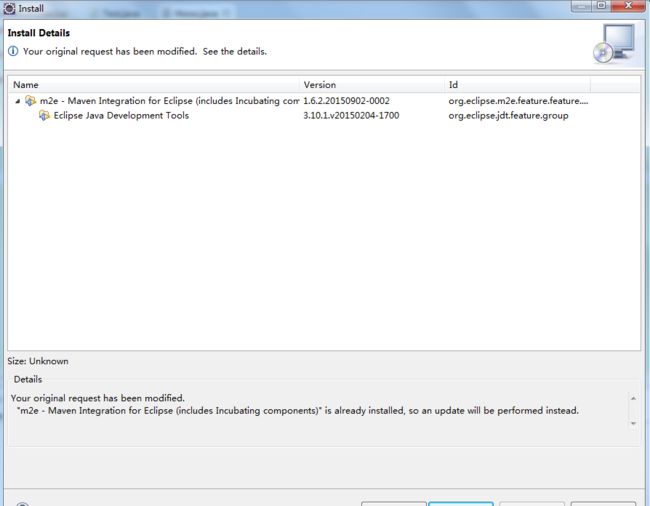The width and height of the screenshot is (650, 506).
Task: Minimize the Install dialog window
Action: [581, 5]
